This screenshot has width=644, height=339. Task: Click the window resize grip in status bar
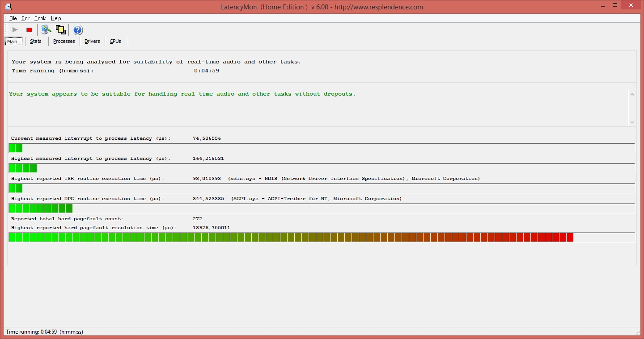point(637,332)
